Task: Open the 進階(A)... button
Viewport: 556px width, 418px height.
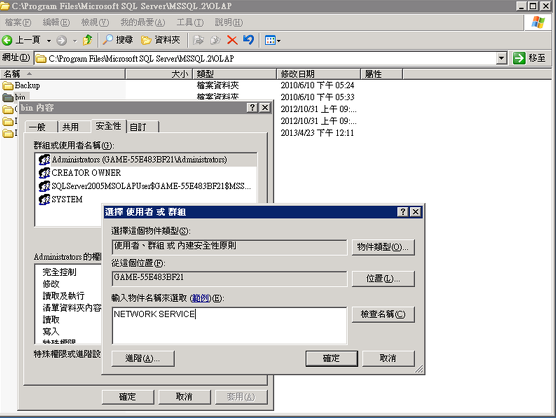Action: tap(143, 358)
